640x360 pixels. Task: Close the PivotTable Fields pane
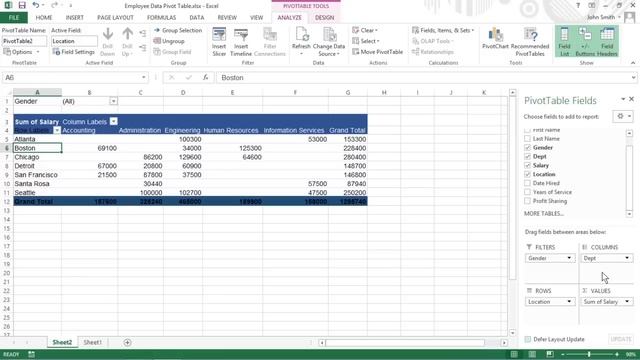pyautogui.click(x=631, y=99)
